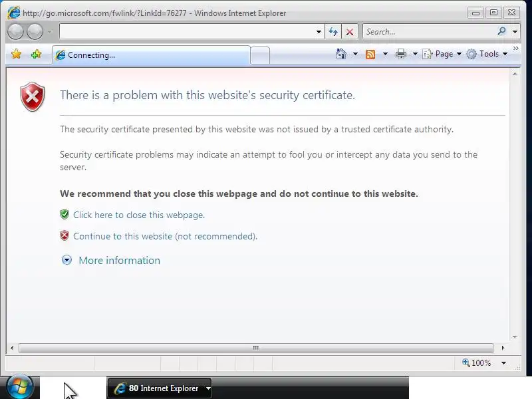Screen dimensions: 532x399
Task: Open the Favorites Center star icon
Action: coord(16,54)
